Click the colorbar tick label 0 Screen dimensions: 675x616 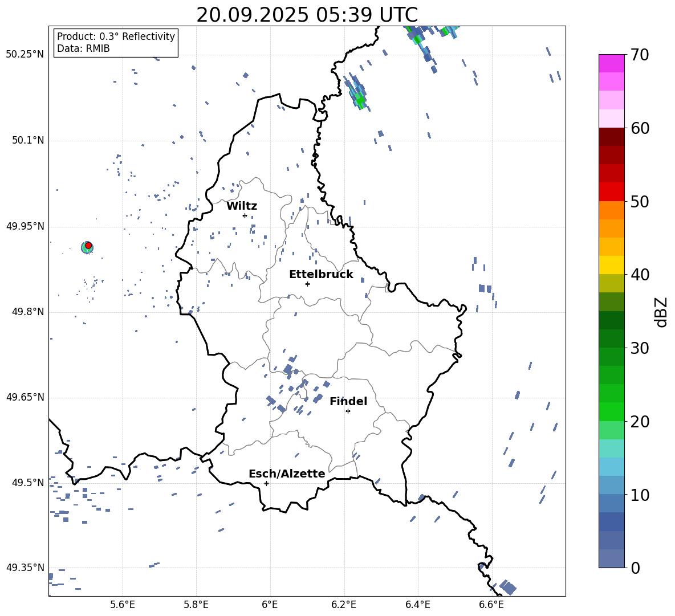pos(635,568)
